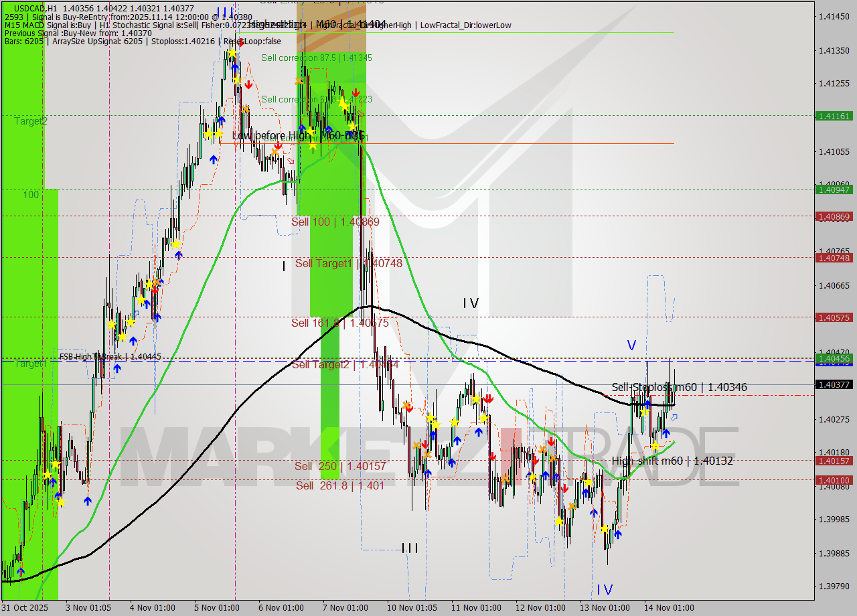Click the Sell Target1 | 1.40748 line label
The height and width of the screenshot is (616, 857).
[x=348, y=263]
